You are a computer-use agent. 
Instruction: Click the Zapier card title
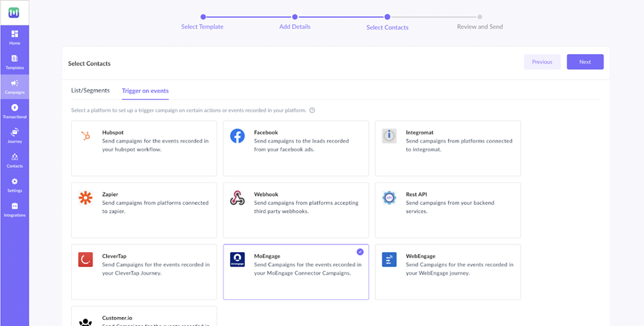(110, 195)
